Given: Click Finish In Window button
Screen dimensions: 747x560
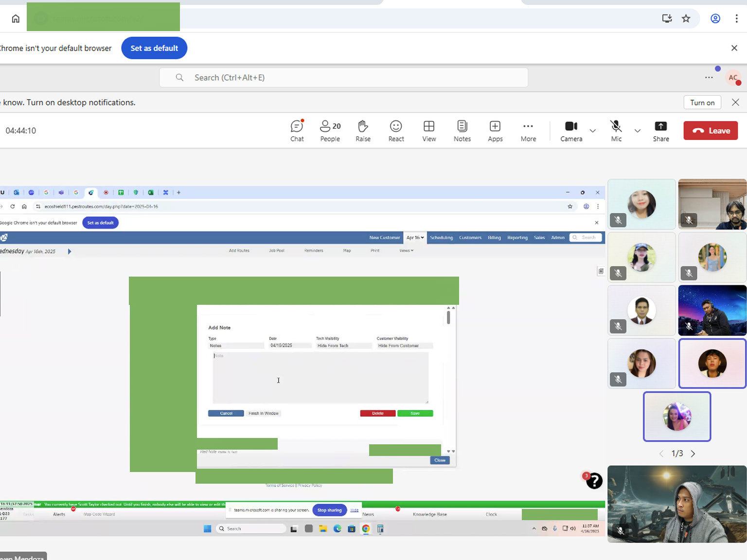Looking at the screenshot, I should pos(263,413).
